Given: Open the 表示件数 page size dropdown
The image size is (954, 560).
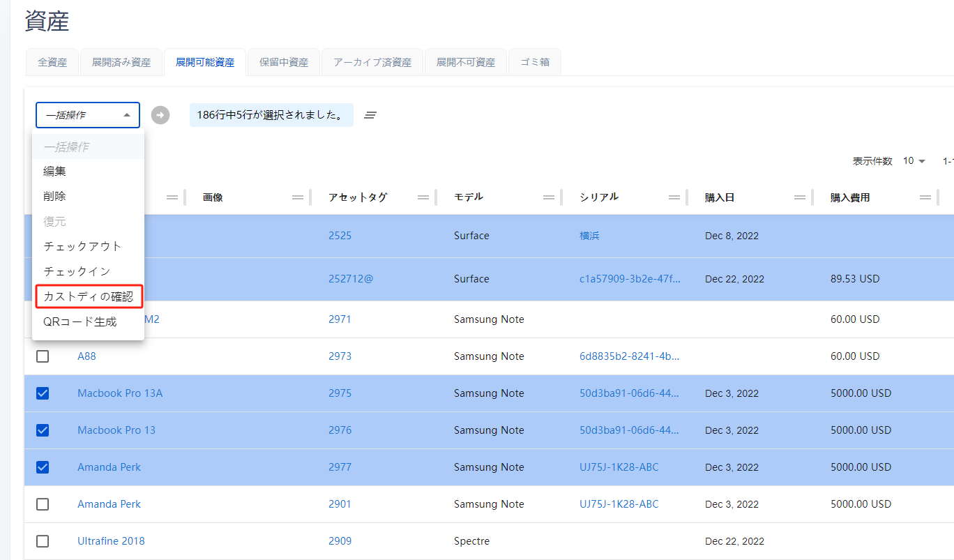Looking at the screenshot, I should tap(914, 161).
